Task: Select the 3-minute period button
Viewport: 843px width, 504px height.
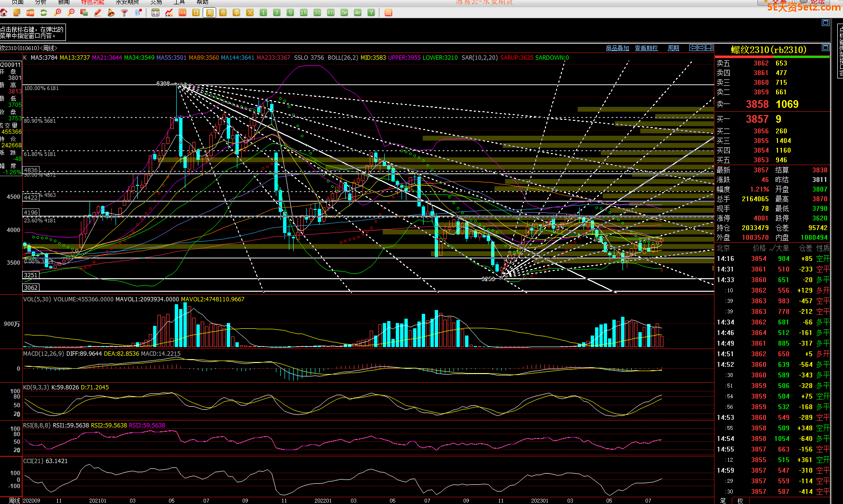Action: pos(277,13)
